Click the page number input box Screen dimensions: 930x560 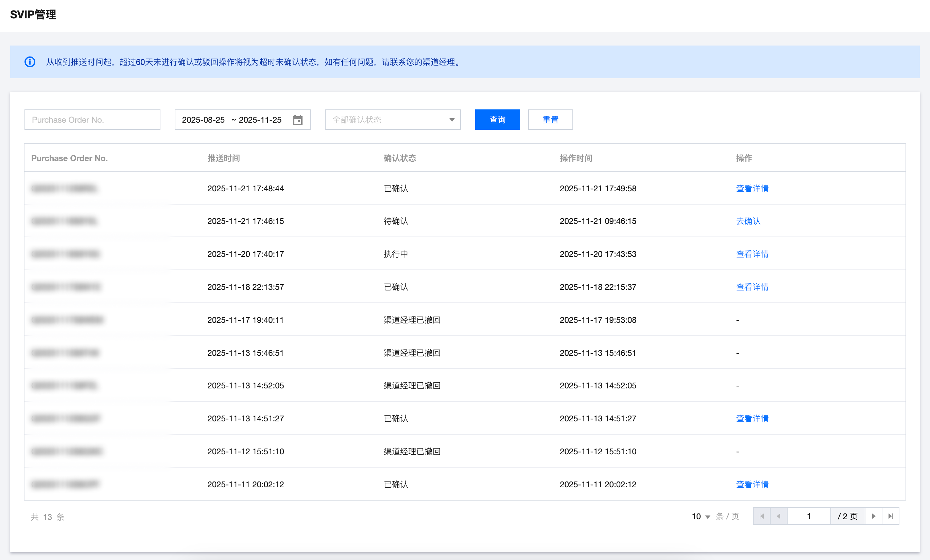click(x=808, y=516)
